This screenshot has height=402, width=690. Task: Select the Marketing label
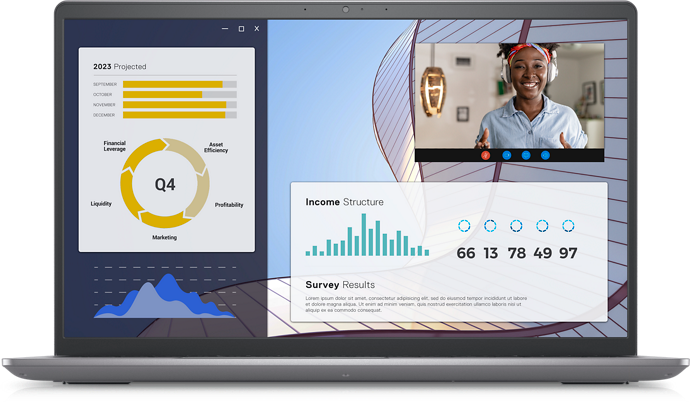(x=165, y=238)
